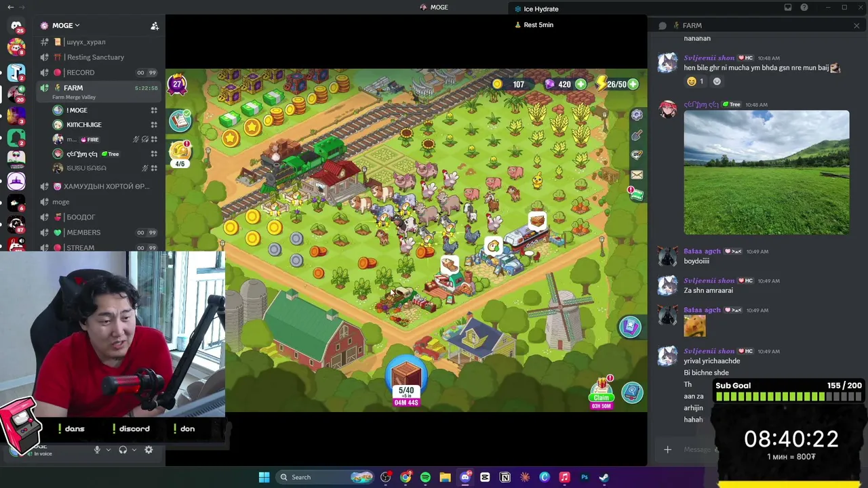Click the "boydoiiii" chat message
Screen dimensions: 868x488
(x=696, y=261)
